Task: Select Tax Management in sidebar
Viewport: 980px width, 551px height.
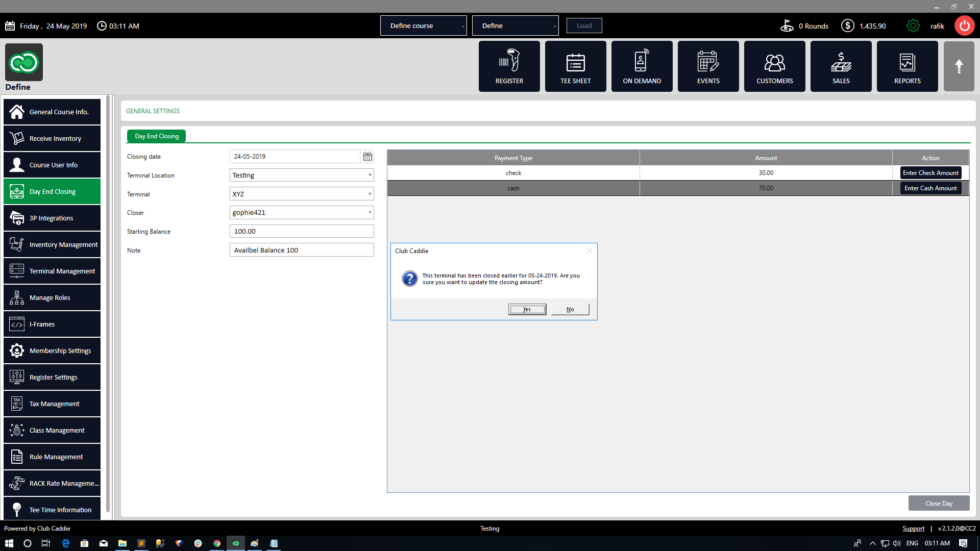Action: click(x=52, y=404)
